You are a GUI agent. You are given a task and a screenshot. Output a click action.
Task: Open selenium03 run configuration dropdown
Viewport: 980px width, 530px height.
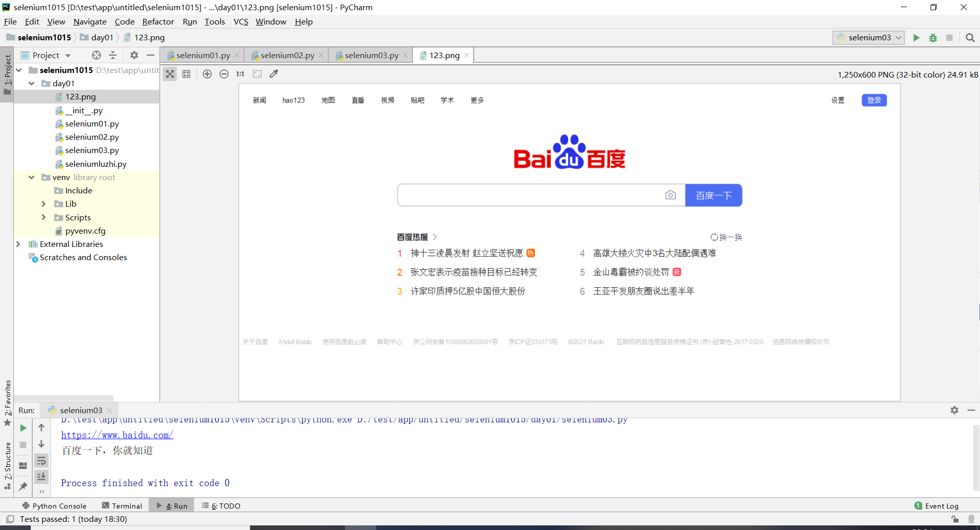pyautogui.click(x=869, y=38)
